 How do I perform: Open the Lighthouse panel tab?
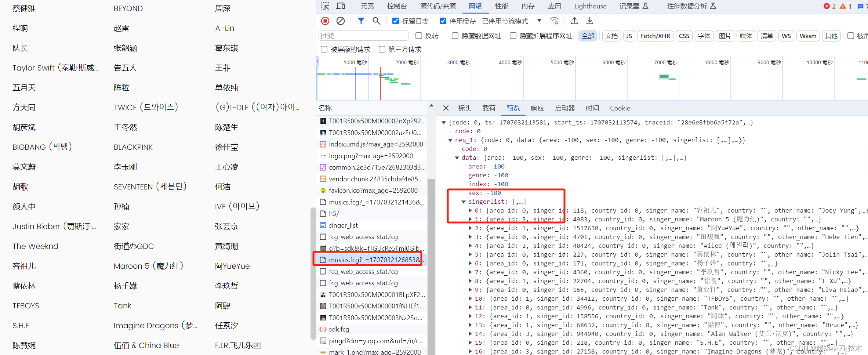[x=590, y=6]
